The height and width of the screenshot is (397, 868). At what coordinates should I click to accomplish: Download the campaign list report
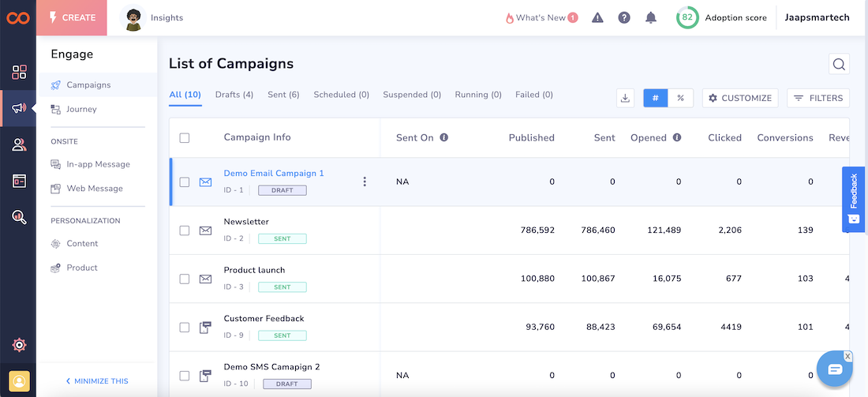625,98
